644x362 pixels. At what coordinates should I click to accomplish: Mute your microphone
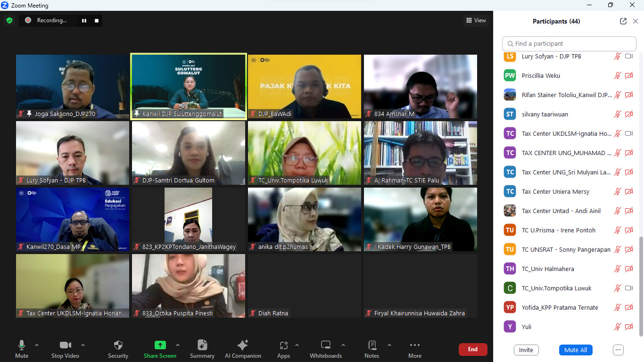pos(22,346)
